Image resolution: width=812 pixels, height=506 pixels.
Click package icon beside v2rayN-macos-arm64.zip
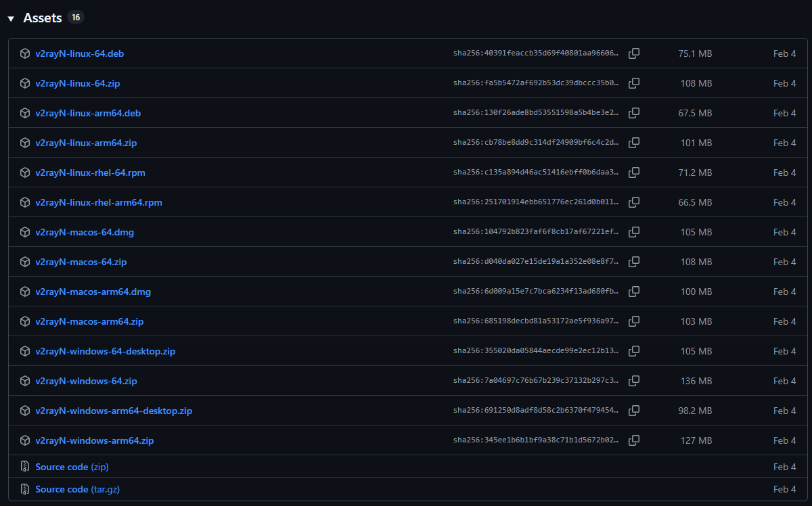pos(25,321)
